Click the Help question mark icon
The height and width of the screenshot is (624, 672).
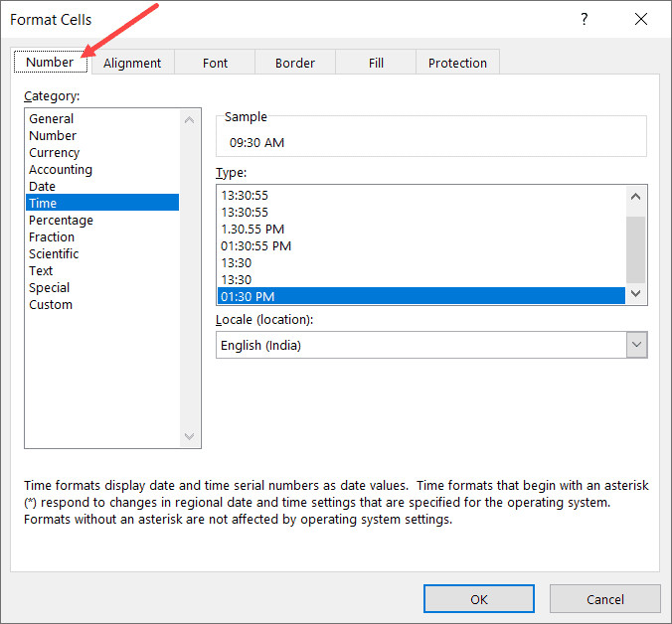click(x=583, y=20)
